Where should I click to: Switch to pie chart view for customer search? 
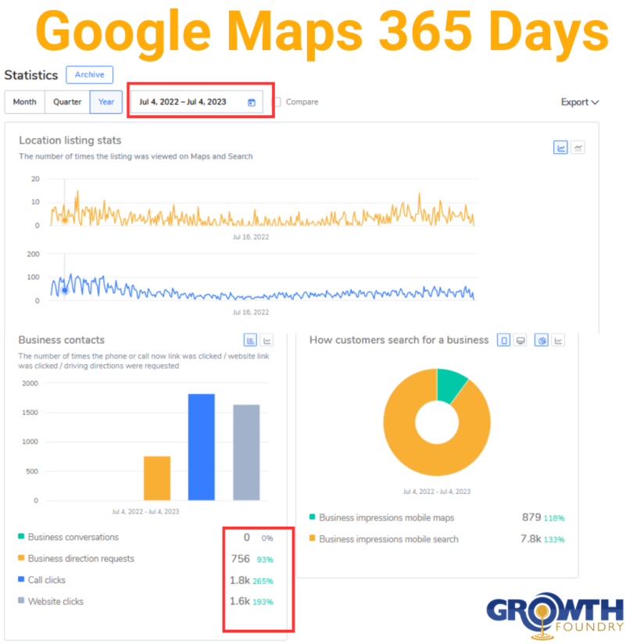tap(542, 340)
